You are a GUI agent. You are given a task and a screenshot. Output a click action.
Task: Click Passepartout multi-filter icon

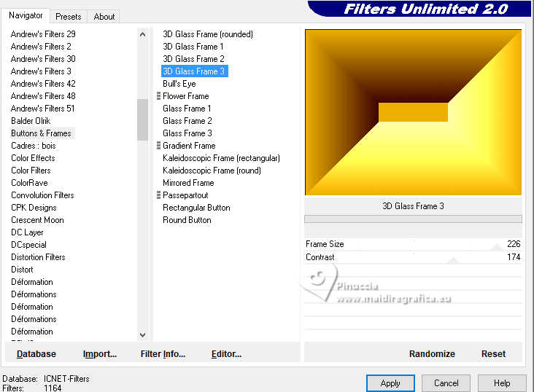(x=158, y=195)
